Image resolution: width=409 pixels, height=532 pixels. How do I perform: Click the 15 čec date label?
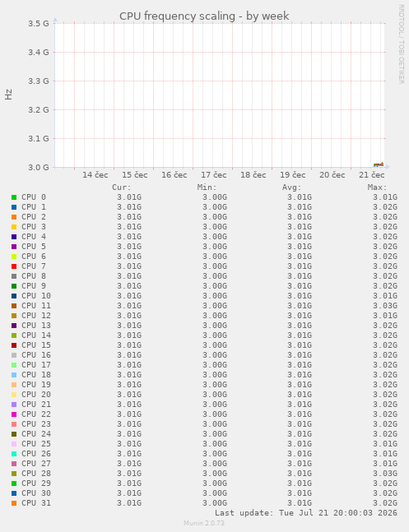coord(134,175)
